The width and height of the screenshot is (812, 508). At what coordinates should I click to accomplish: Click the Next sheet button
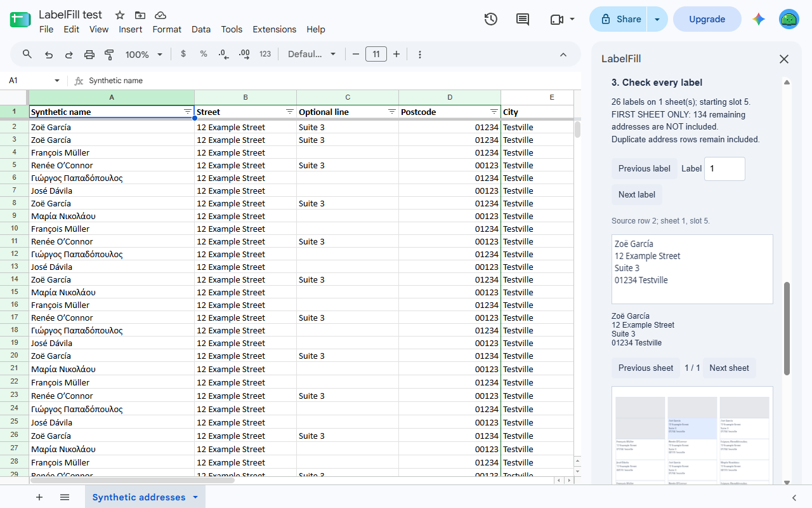[730, 368]
